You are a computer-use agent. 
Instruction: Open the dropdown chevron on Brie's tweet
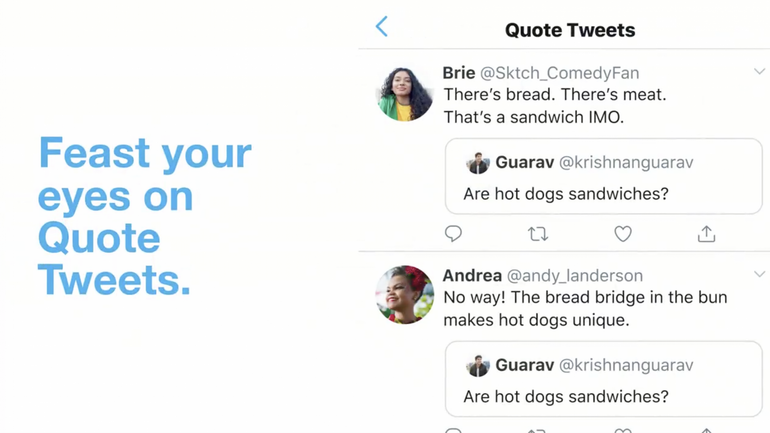point(760,72)
